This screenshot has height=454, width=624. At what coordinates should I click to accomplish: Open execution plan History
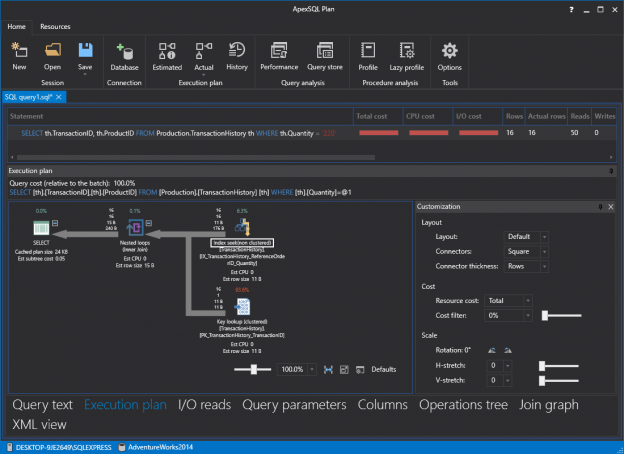[x=237, y=51]
